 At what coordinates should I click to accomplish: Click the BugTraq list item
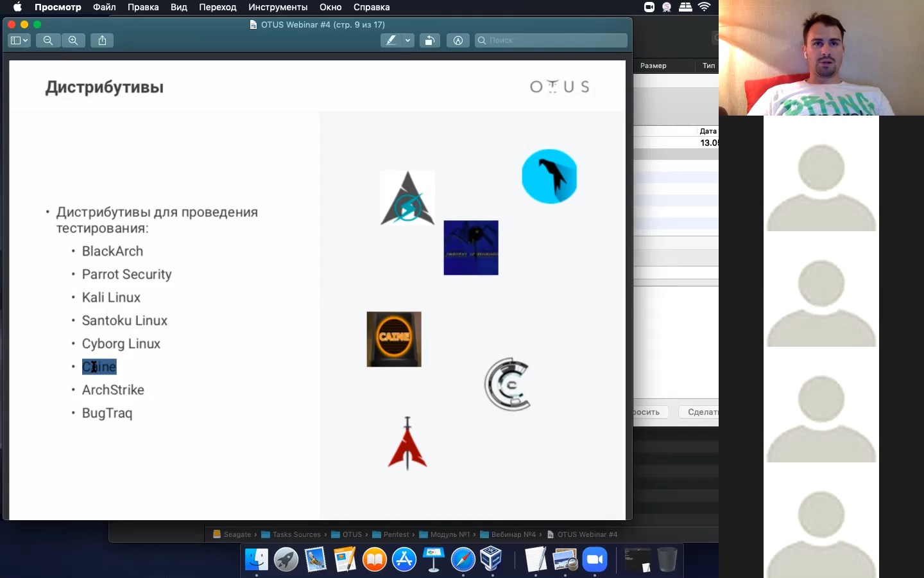click(107, 413)
